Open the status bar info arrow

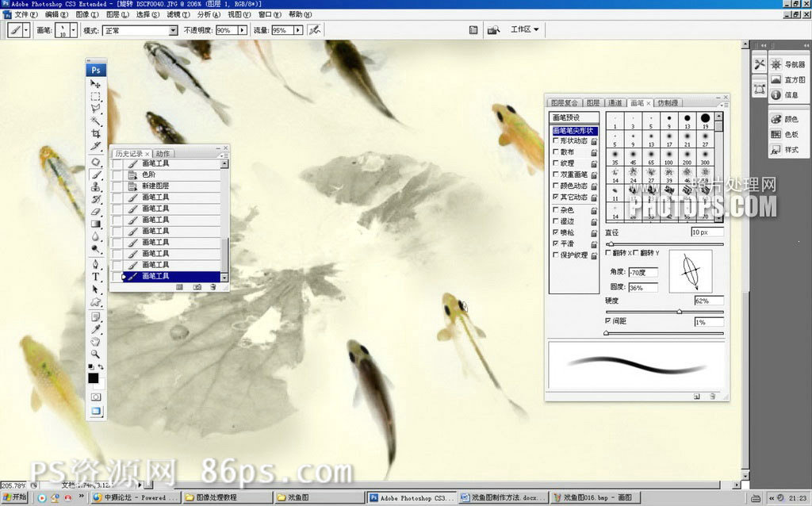point(140,485)
